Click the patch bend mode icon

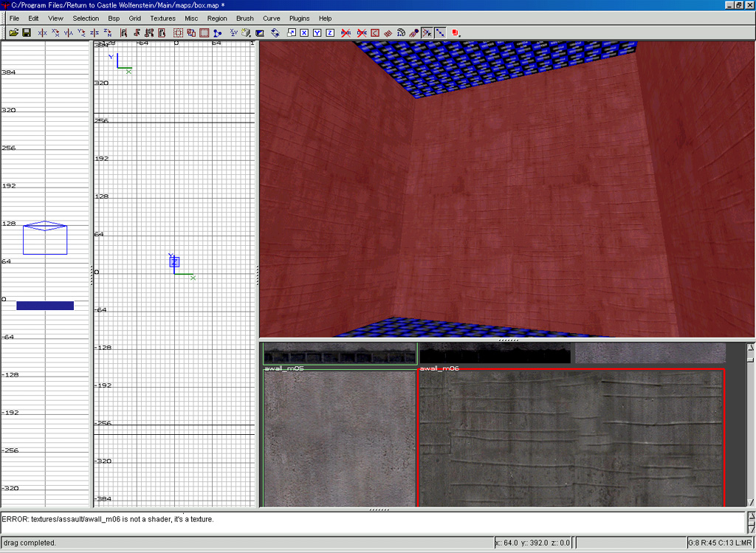coord(401,32)
